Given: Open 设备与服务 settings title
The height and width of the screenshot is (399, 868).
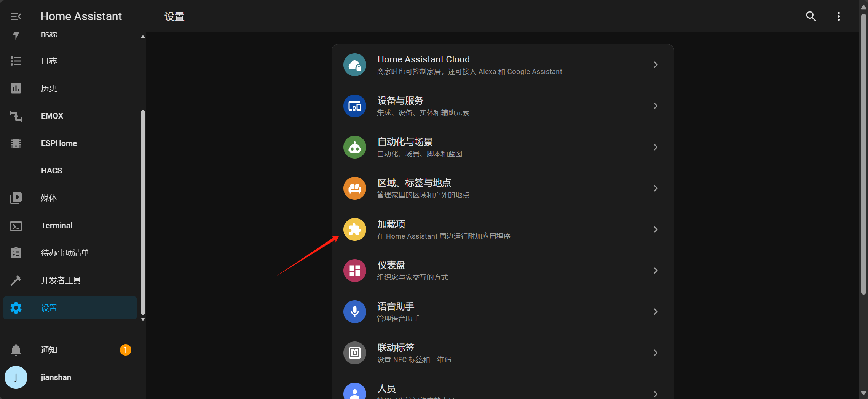Looking at the screenshot, I should 400,101.
